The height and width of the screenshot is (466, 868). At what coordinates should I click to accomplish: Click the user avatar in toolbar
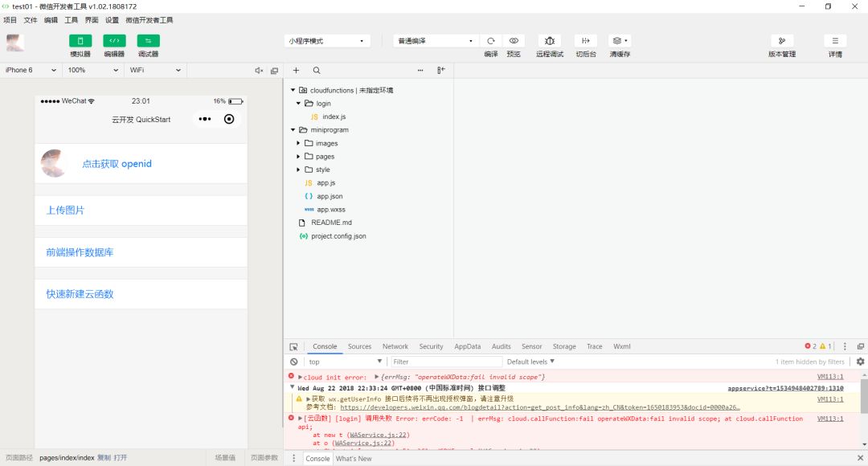[15, 43]
